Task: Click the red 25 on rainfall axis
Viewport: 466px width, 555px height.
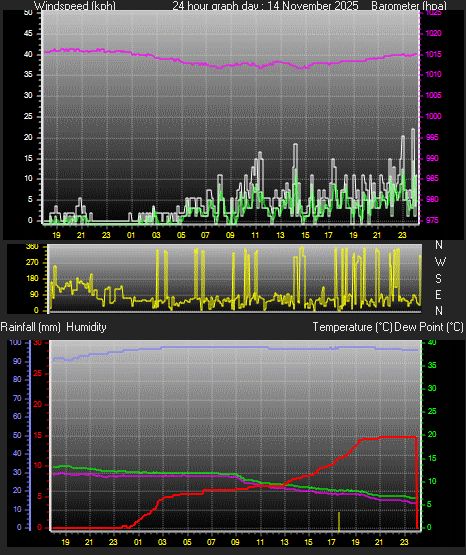Action: [x=38, y=373]
